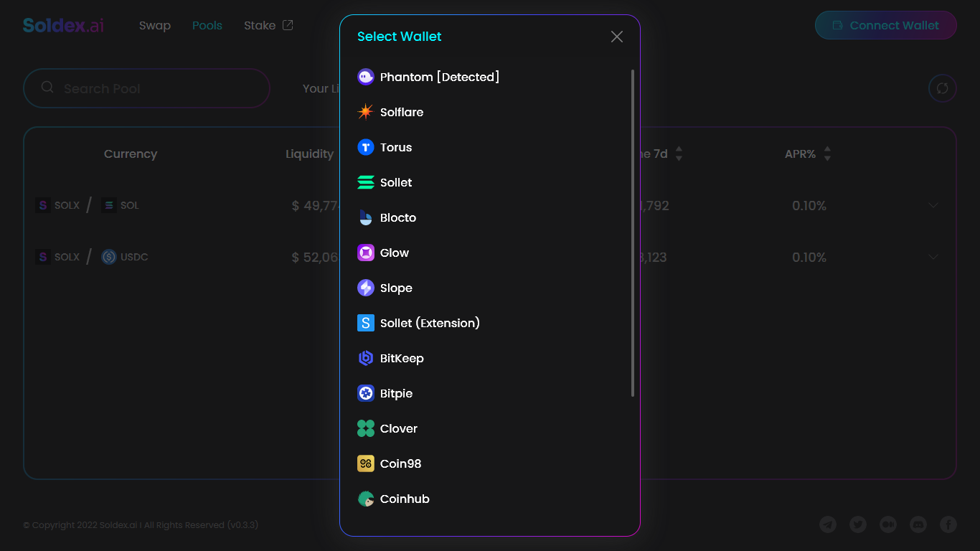Select the Slope wallet icon

pyautogui.click(x=366, y=288)
